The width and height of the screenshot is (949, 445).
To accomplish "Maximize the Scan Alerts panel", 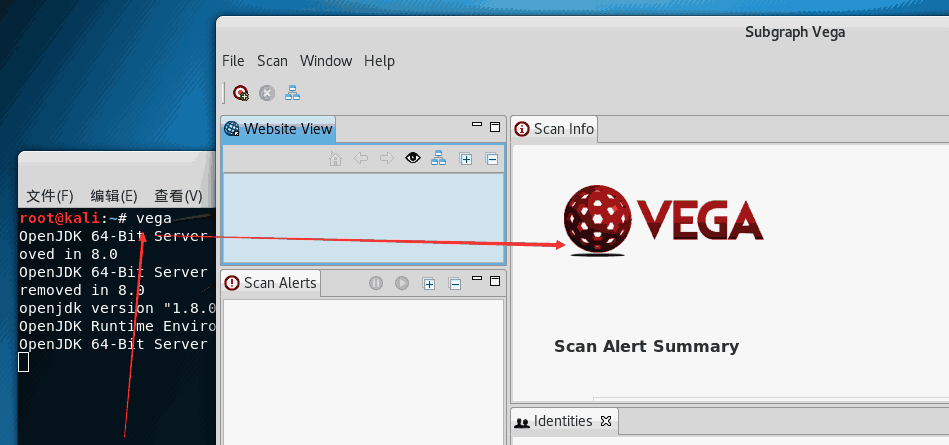I will (494, 280).
